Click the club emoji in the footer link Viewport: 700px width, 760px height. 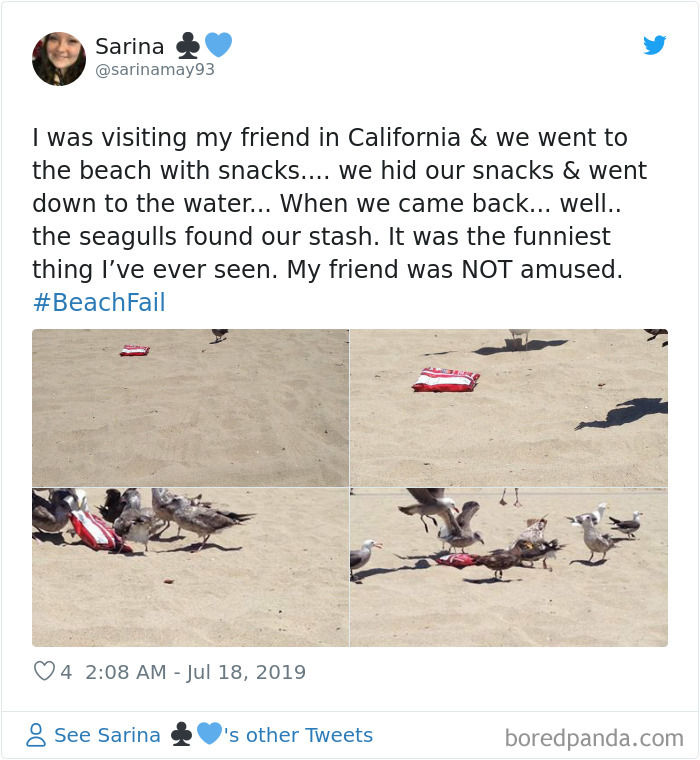click(x=181, y=735)
